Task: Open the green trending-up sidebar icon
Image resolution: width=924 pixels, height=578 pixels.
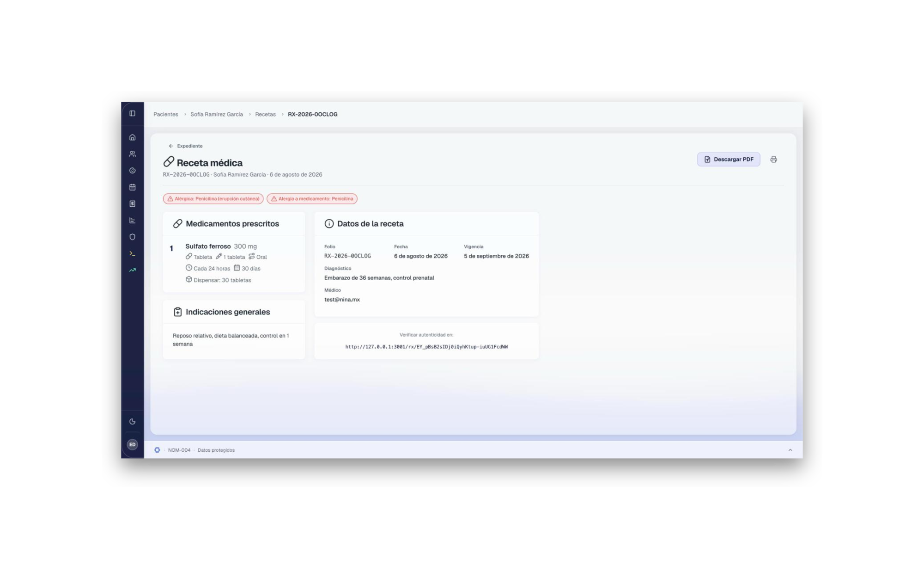Action: click(x=132, y=270)
